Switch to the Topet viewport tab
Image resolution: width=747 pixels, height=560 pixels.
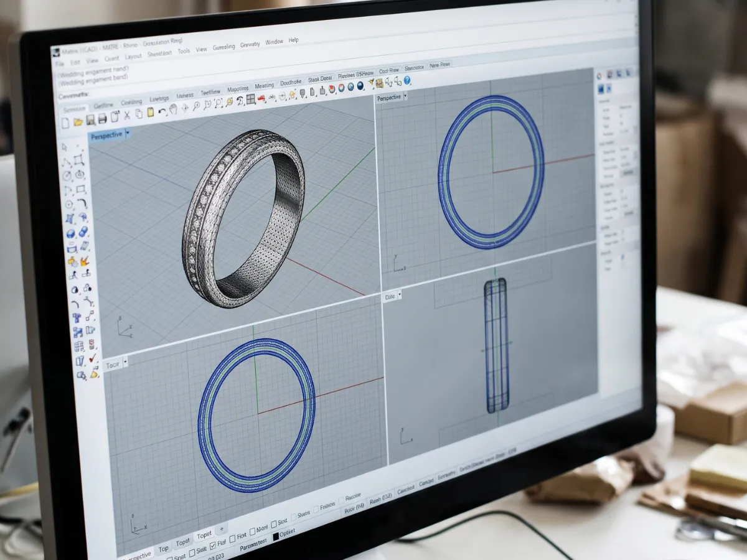tap(183, 543)
